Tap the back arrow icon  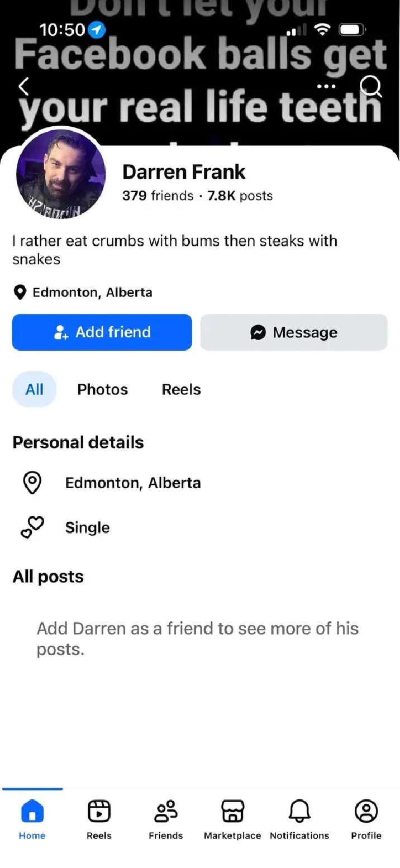tap(23, 87)
